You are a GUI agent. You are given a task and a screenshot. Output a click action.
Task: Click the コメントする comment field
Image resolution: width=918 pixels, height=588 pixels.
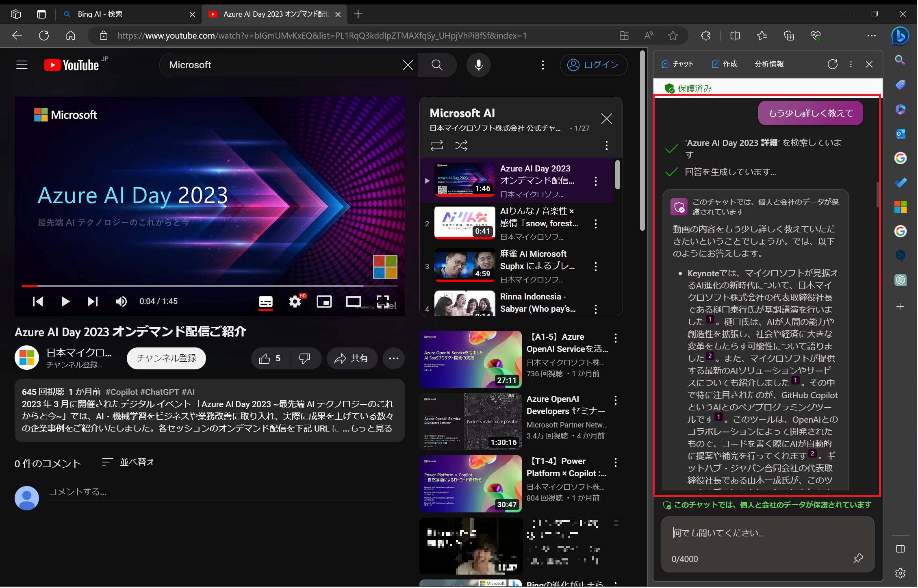coord(222,492)
